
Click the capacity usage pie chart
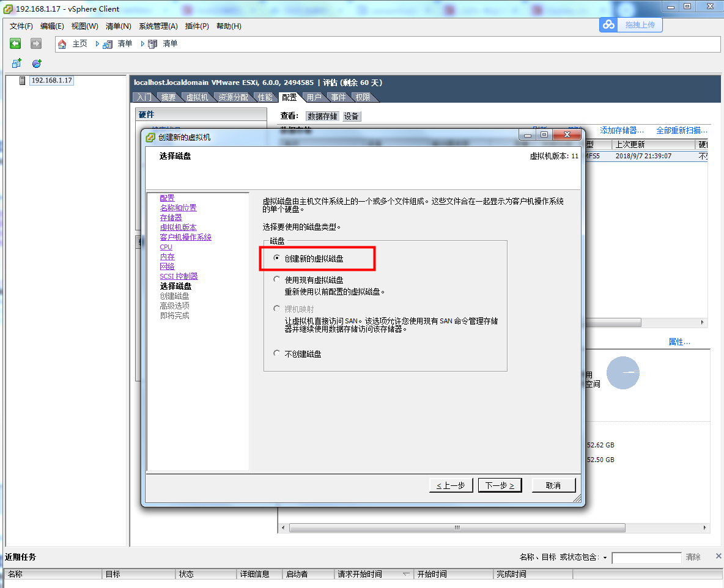[x=623, y=372]
